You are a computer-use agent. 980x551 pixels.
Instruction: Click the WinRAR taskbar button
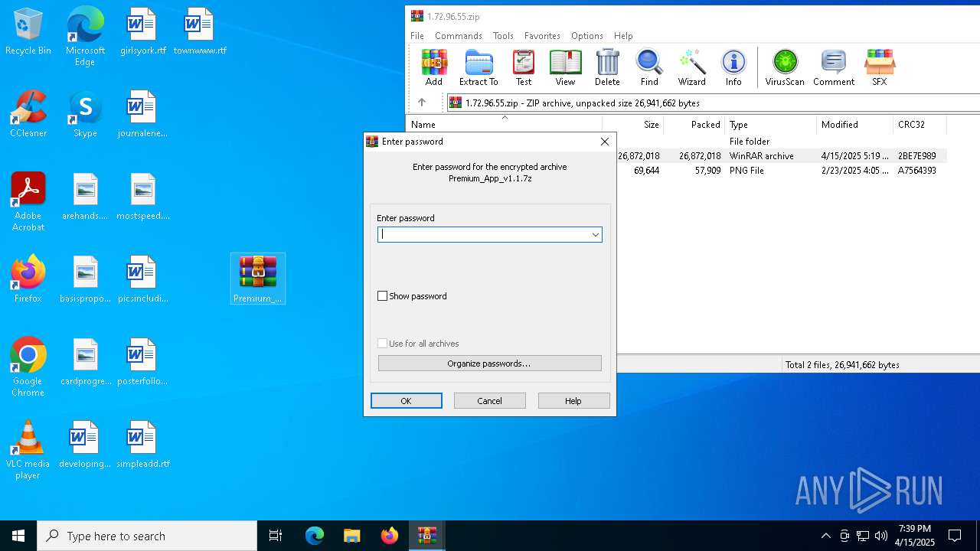pyautogui.click(x=426, y=536)
